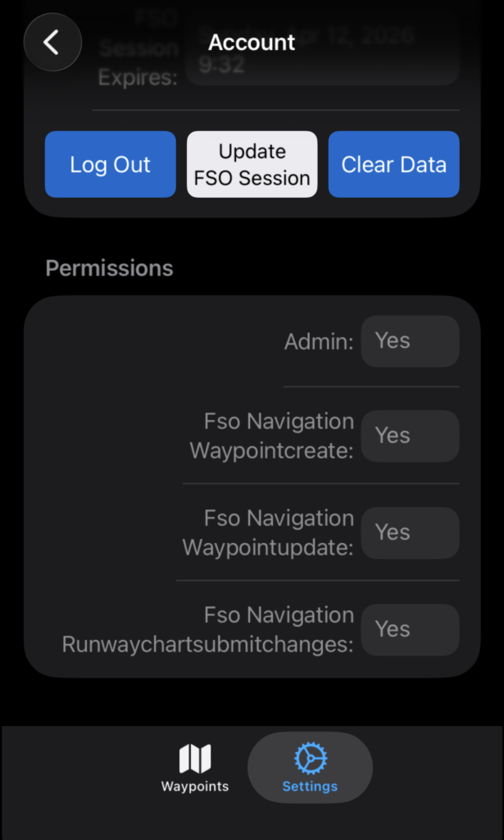Screen dimensions: 504x840
Task: Tap the back chevron button
Action: tap(52, 42)
